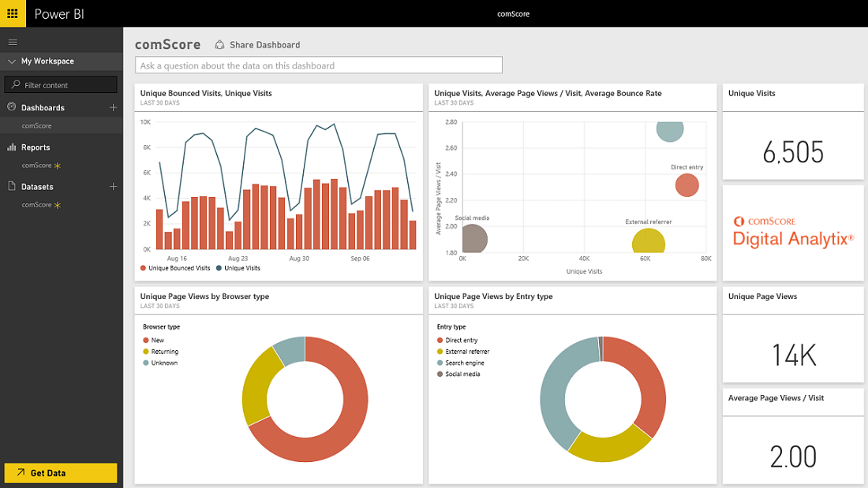The image size is (868, 488).
Task: Click the comScore dashboard heading
Action: tap(168, 44)
